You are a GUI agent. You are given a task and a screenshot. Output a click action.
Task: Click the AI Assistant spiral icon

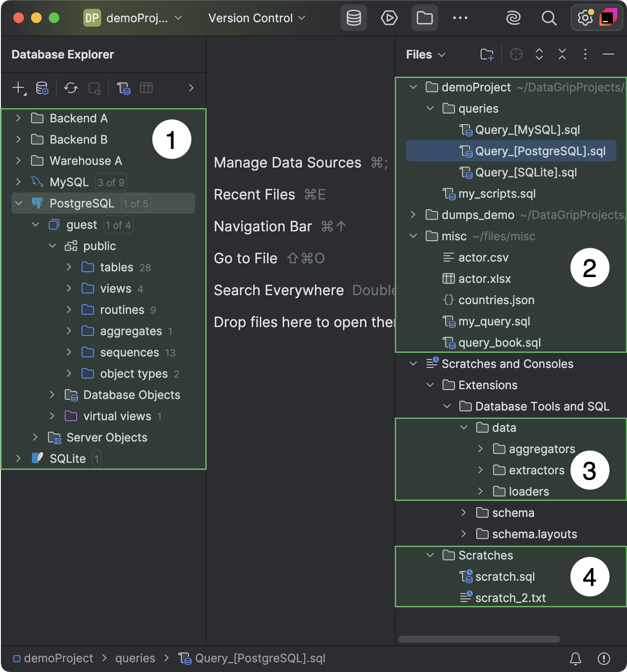click(x=513, y=18)
